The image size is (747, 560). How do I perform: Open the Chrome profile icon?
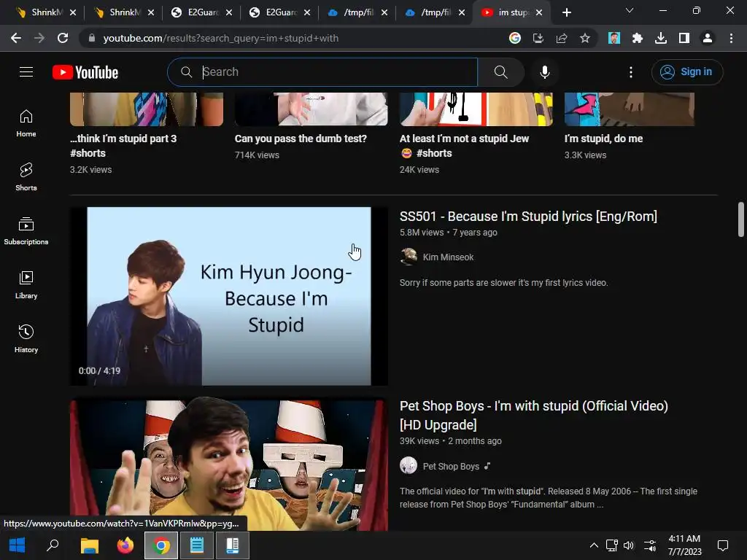(708, 38)
